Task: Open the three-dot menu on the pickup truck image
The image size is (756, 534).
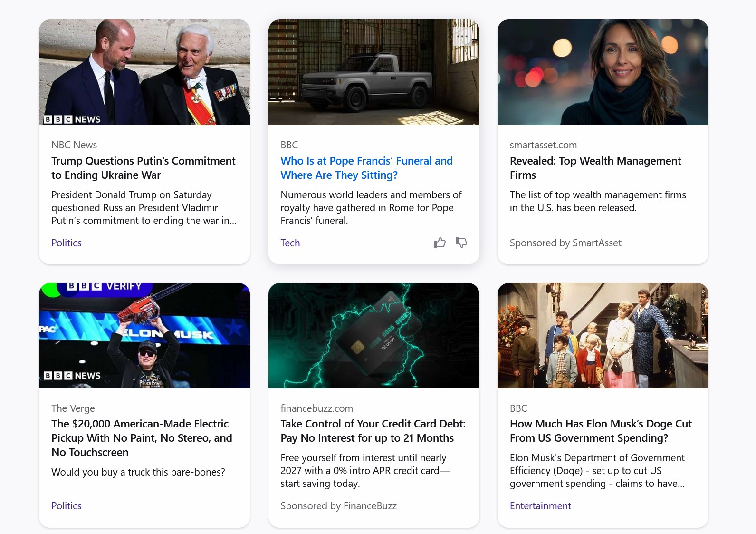Action: 462,36
